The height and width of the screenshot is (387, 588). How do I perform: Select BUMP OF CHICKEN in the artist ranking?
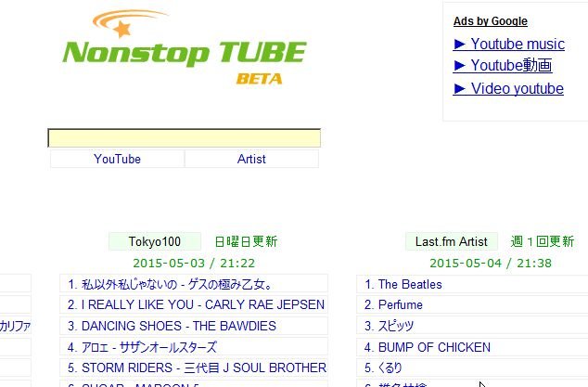[472, 347]
